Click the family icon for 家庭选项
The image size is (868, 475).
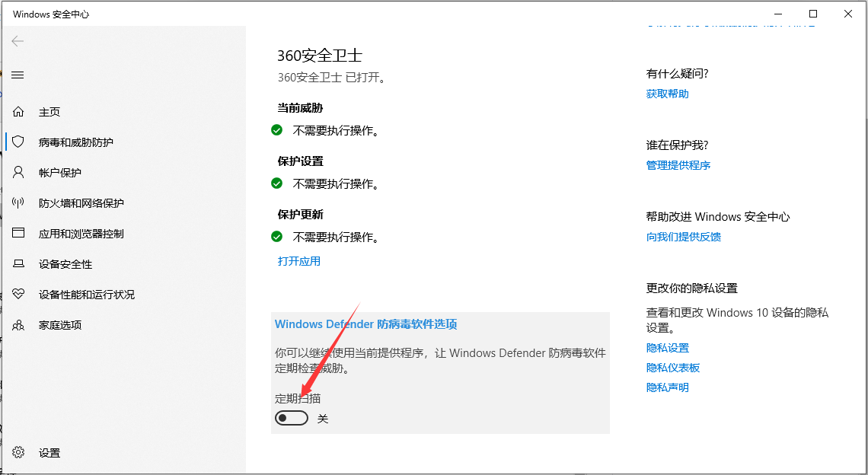[18, 325]
